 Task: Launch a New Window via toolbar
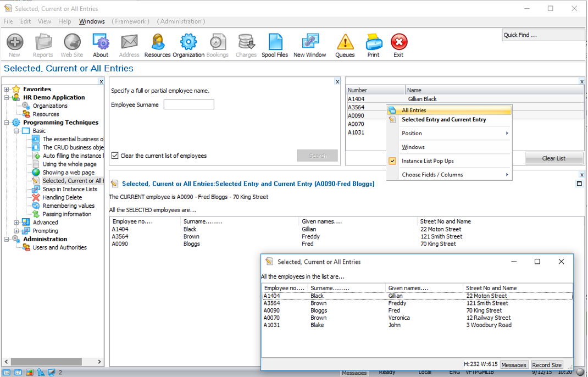coord(310,42)
